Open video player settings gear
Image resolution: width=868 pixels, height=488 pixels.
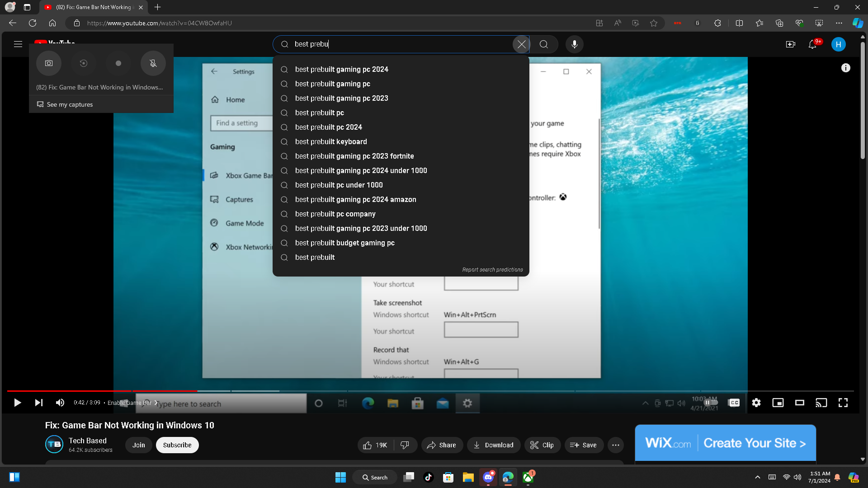tap(756, 403)
